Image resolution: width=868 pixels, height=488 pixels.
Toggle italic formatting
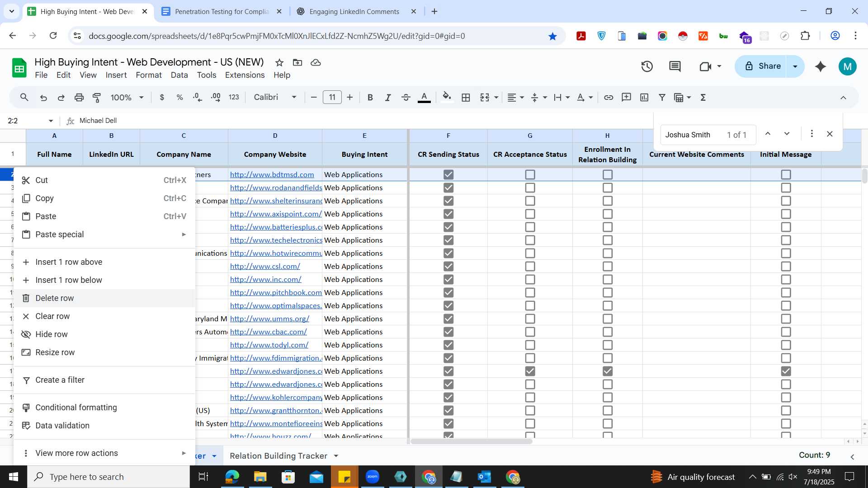(x=387, y=98)
